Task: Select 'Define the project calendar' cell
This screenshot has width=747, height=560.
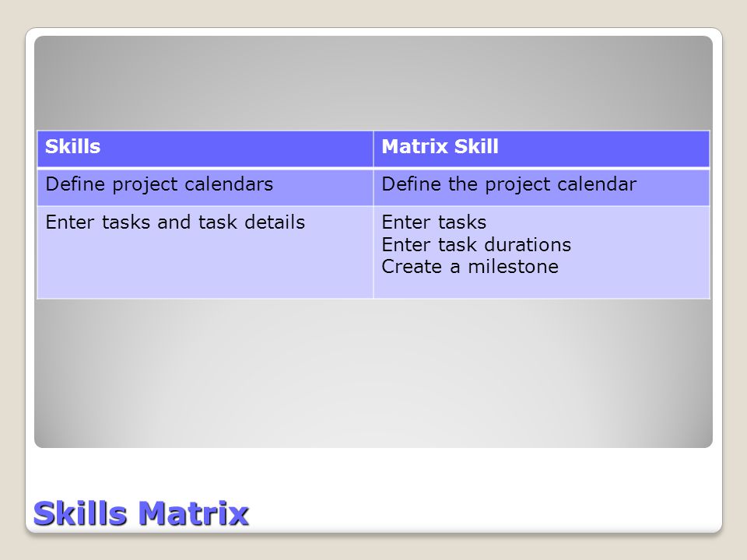Action: point(542,187)
